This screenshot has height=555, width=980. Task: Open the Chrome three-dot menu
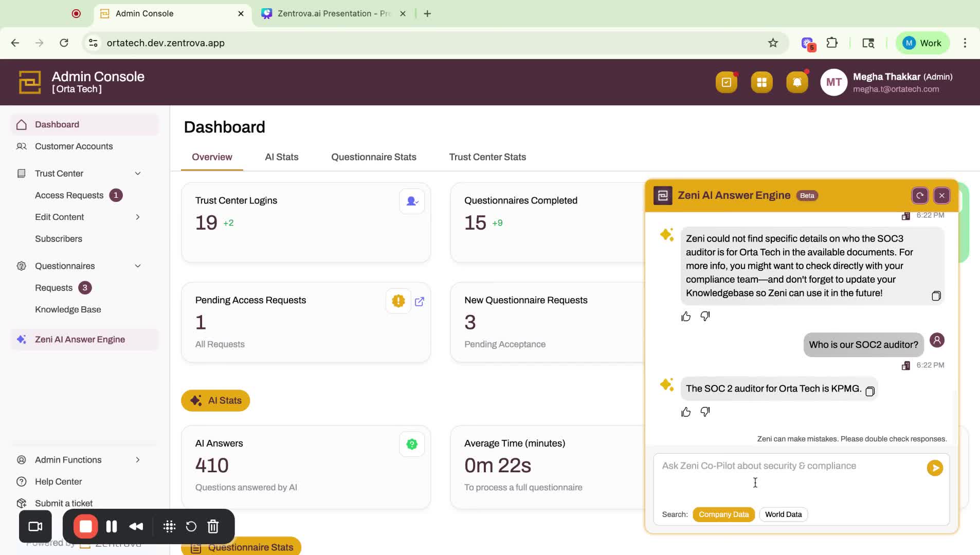tap(965, 43)
